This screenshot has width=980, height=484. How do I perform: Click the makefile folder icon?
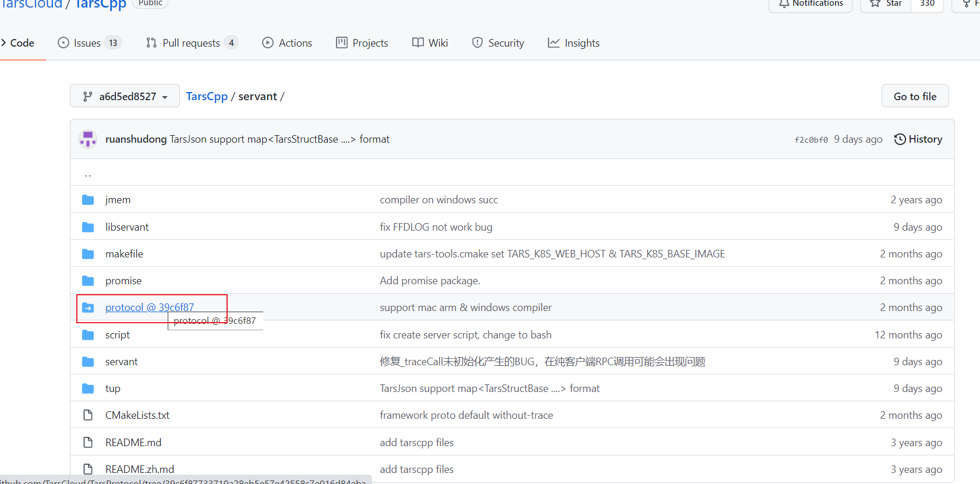(x=88, y=254)
